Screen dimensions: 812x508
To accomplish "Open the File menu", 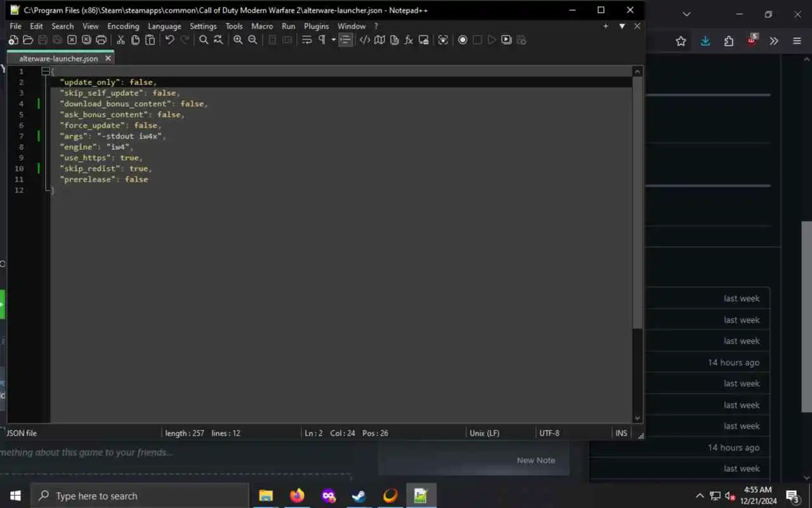I will tap(15, 26).
